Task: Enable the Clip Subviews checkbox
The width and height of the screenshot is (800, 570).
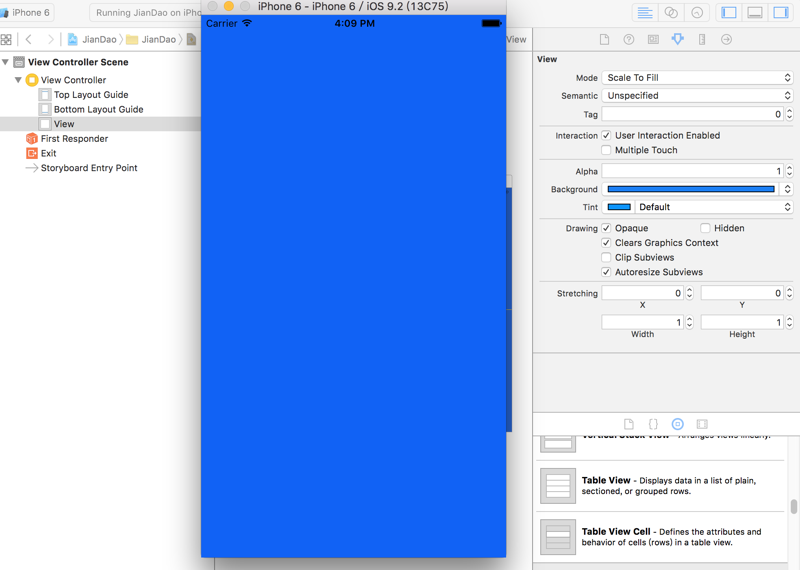Action: (x=606, y=257)
